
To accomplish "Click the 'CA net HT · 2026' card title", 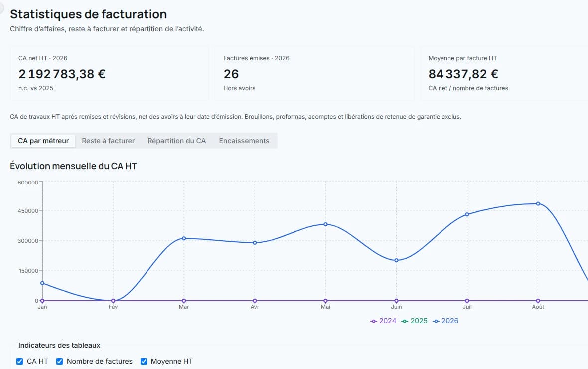I will [43, 58].
